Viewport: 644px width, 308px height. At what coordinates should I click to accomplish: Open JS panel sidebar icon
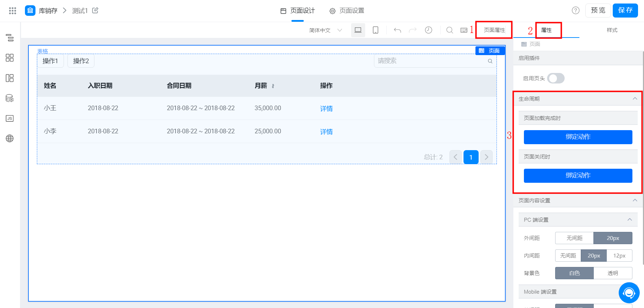[10, 118]
